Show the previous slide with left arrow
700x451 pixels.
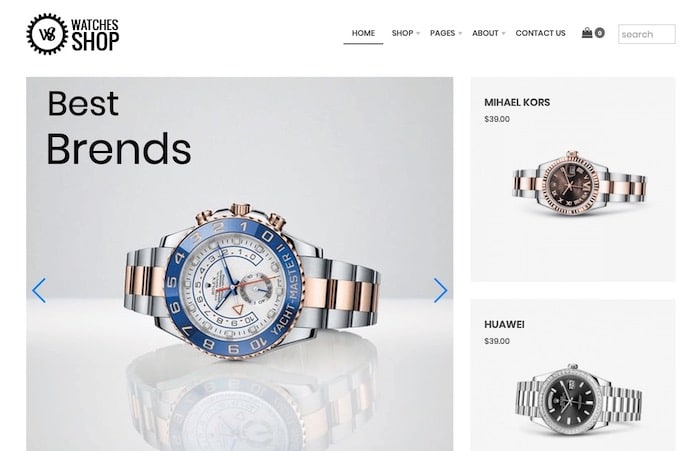[39, 291]
